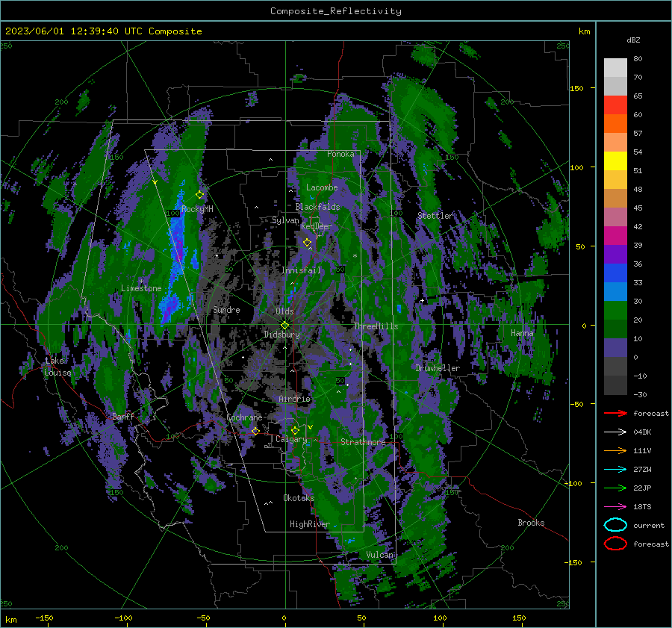672x628 pixels.
Task: Click the light blue swatch between 33 and 30
Action: point(615,291)
